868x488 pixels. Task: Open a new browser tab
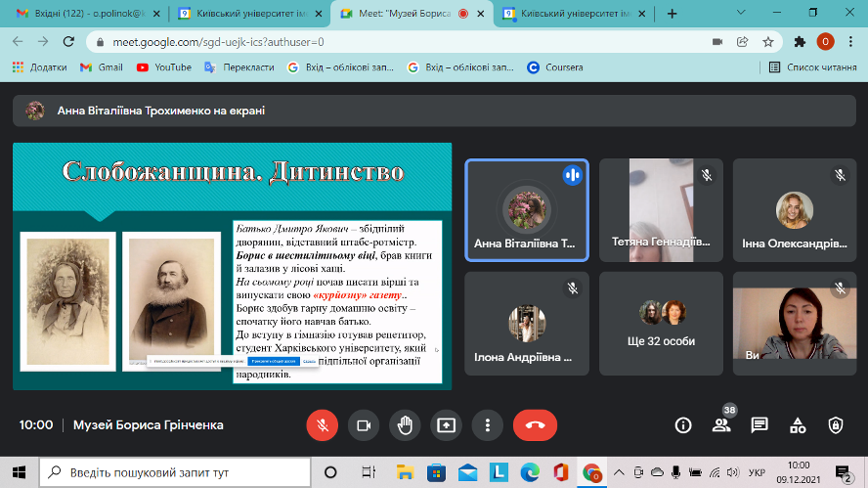(672, 14)
